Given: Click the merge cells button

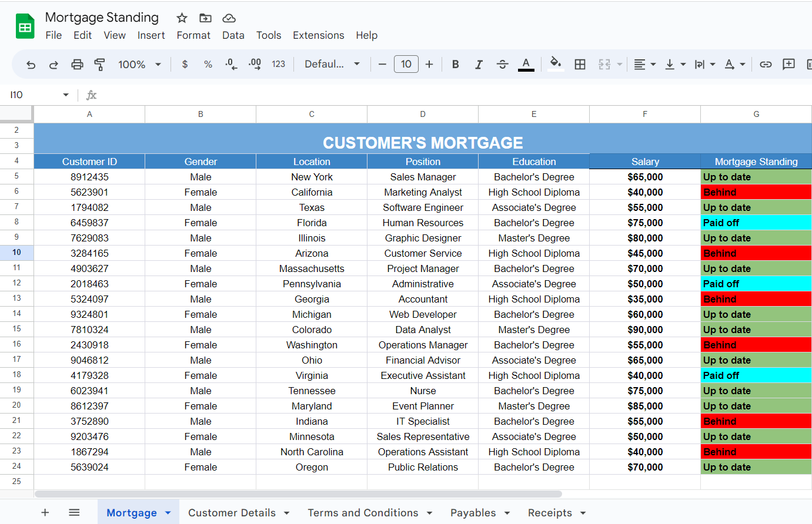Looking at the screenshot, I should point(604,64).
